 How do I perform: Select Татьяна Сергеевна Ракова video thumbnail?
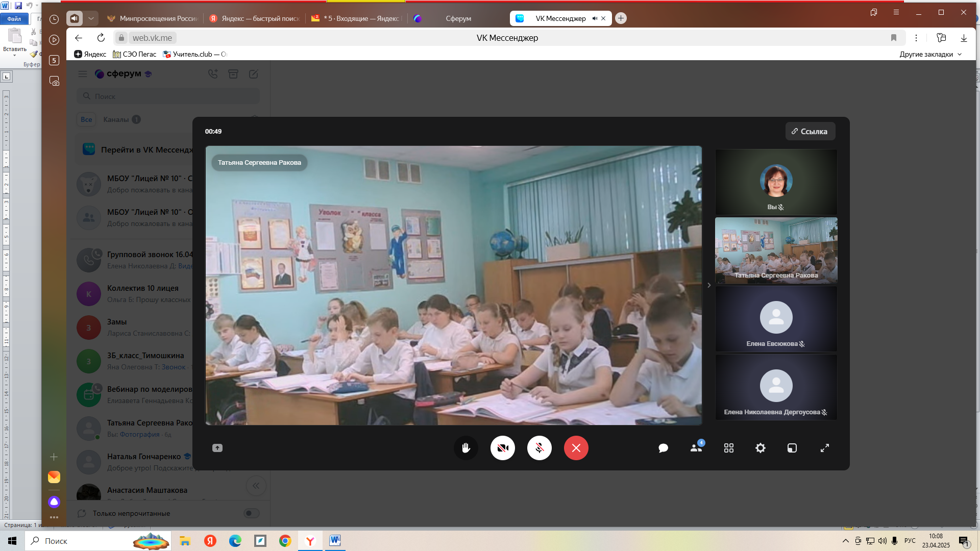[776, 250]
